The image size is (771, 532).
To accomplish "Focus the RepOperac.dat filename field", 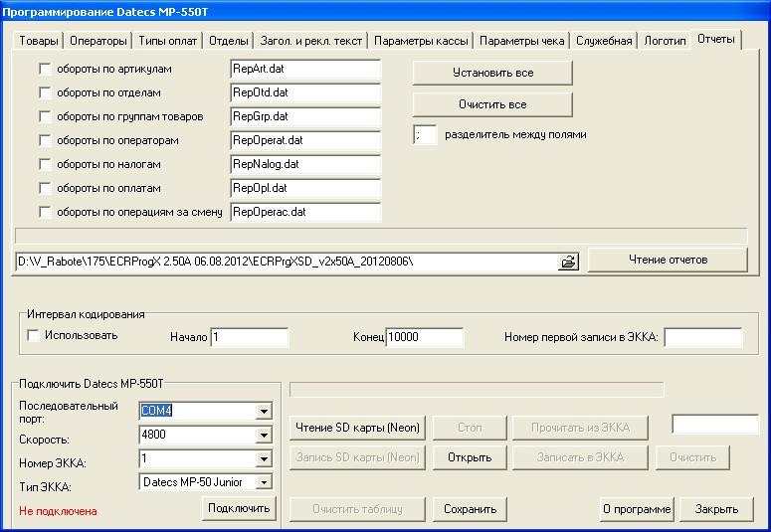I will coord(305,212).
